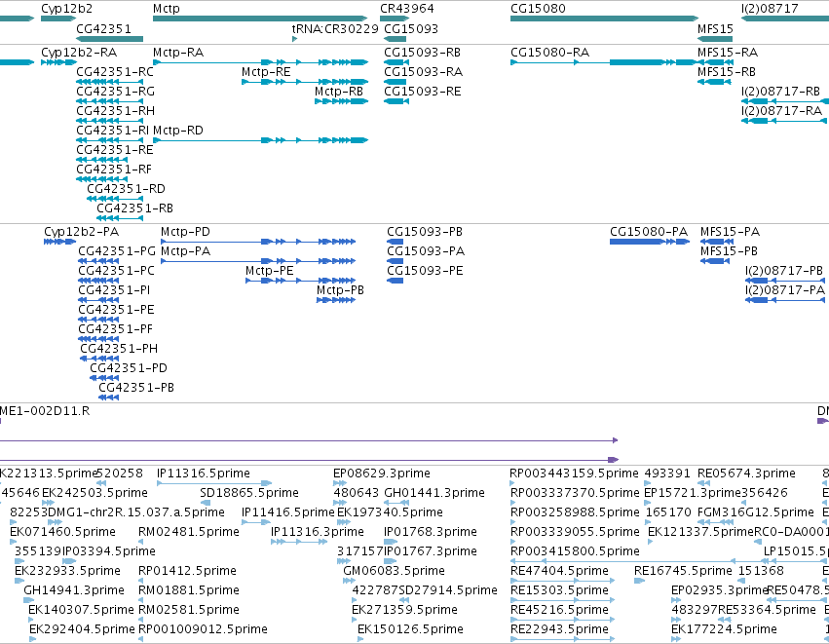Click the GH14941.3prime EST label
The image size is (829, 644).
[74, 590]
